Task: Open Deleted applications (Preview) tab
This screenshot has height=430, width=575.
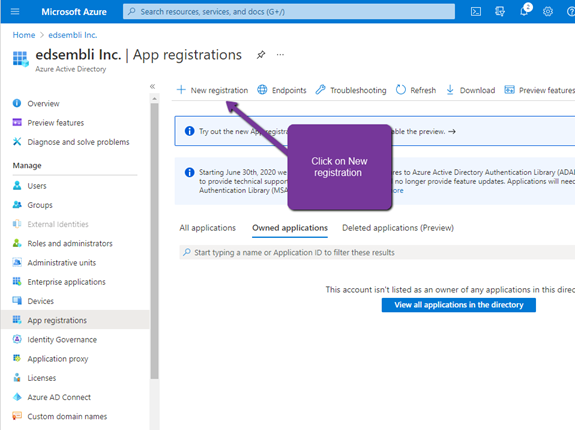Action: tap(398, 228)
